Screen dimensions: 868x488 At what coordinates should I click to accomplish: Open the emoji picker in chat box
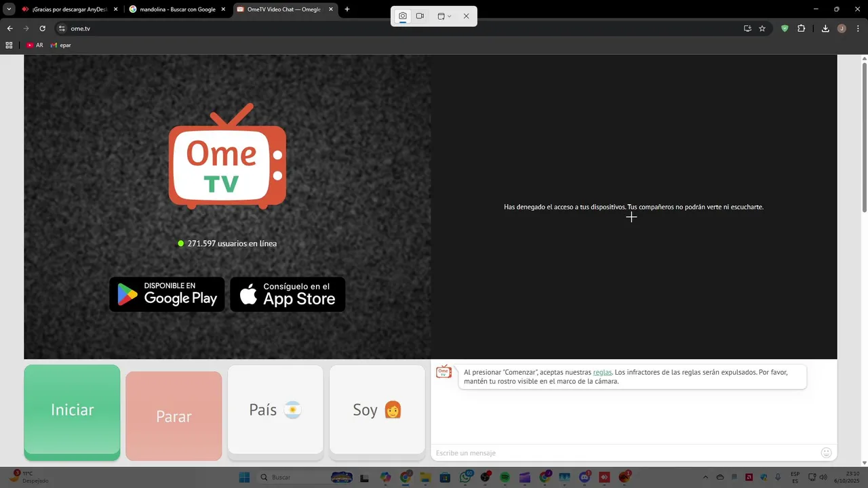pos(826,453)
